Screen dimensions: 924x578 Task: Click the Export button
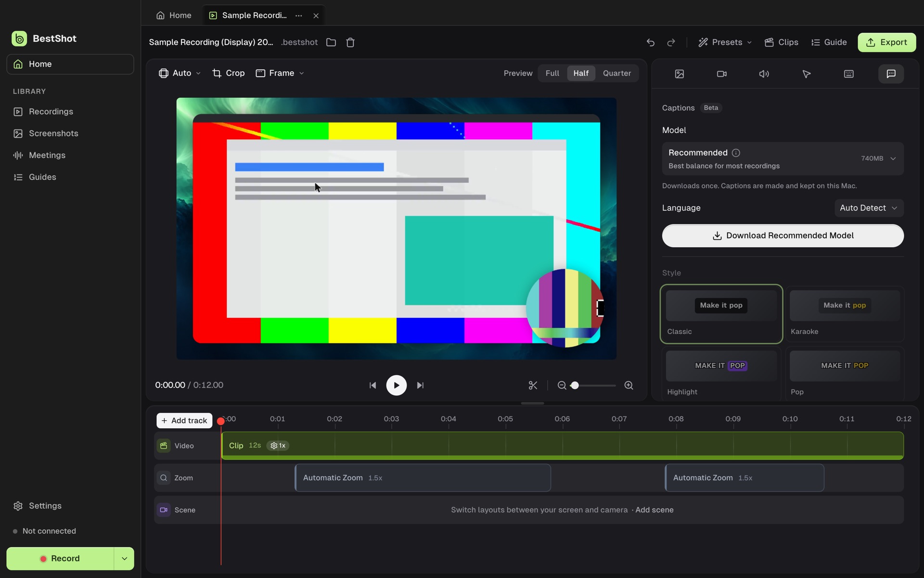coord(886,42)
